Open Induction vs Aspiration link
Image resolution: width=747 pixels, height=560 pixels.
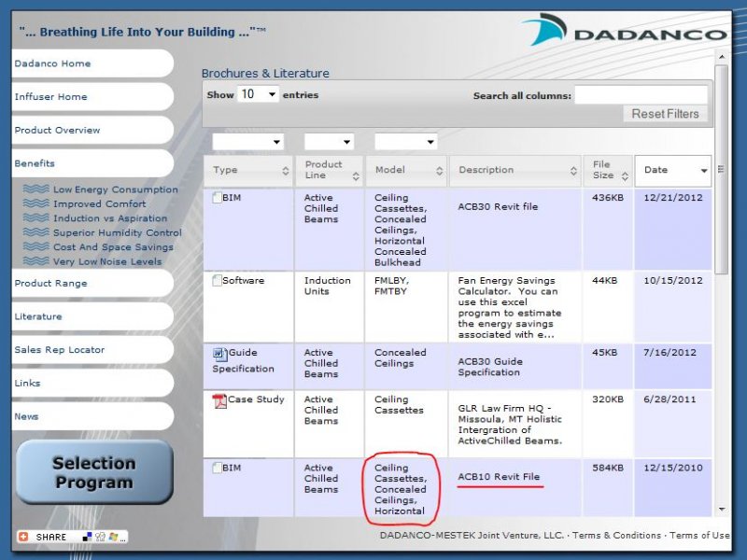[x=110, y=218]
